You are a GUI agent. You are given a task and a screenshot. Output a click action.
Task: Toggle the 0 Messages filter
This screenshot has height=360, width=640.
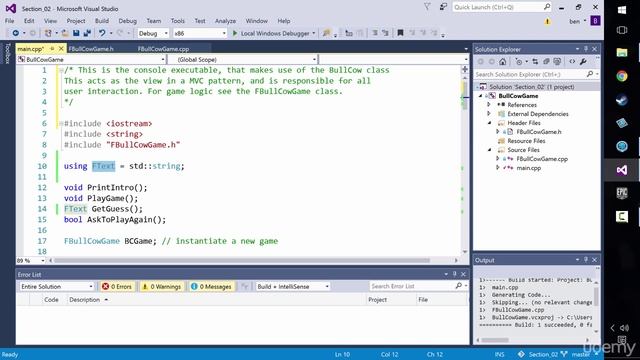coord(211,287)
